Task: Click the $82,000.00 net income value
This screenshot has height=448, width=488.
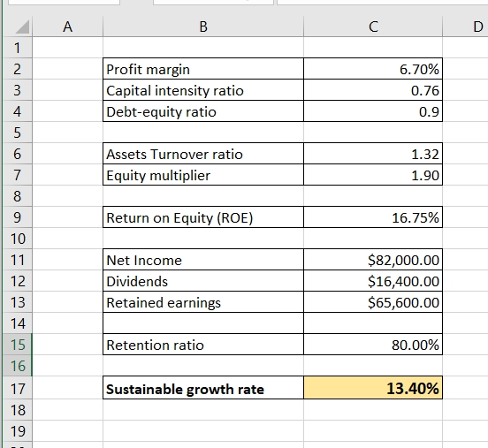Action: pos(373,260)
